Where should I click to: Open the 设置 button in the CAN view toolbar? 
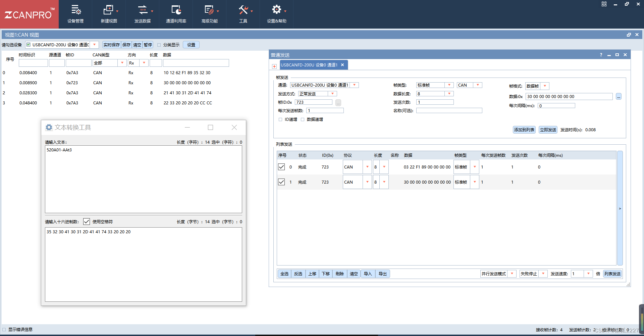click(191, 44)
